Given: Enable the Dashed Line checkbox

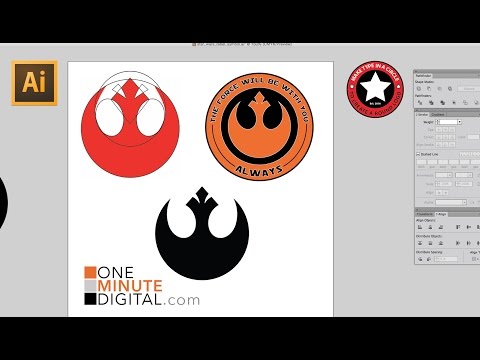Looking at the screenshot, I should point(418,154).
